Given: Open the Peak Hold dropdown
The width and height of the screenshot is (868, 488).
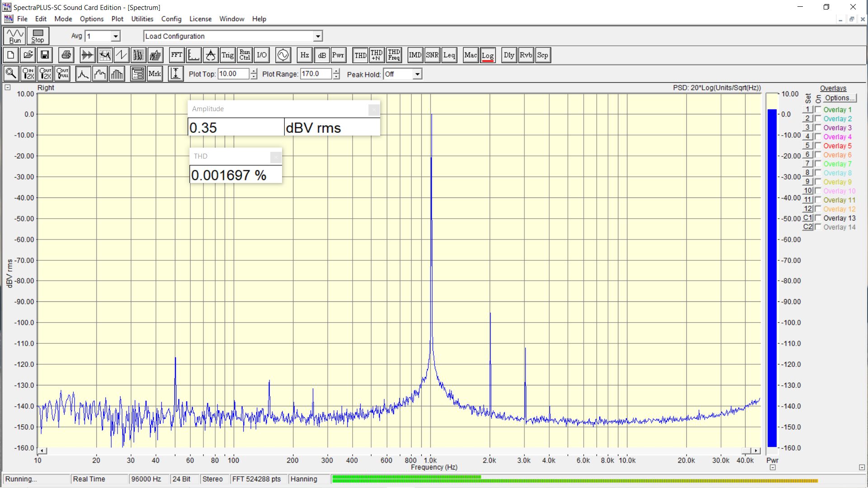Looking at the screenshot, I should click(417, 74).
